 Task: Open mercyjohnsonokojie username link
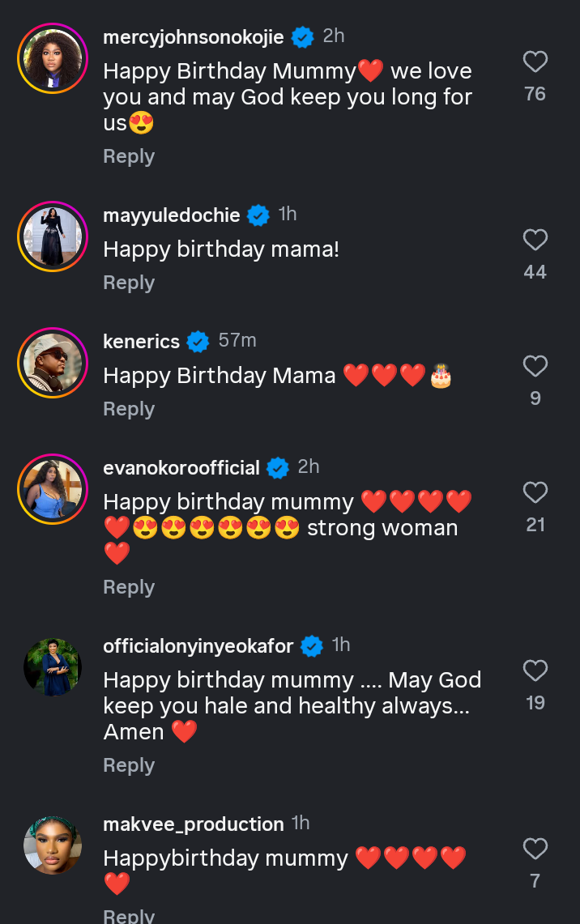(x=193, y=36)
